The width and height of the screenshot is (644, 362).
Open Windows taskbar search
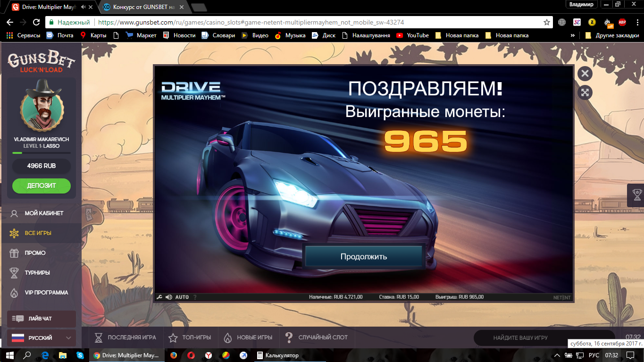(x=27, y=355)
